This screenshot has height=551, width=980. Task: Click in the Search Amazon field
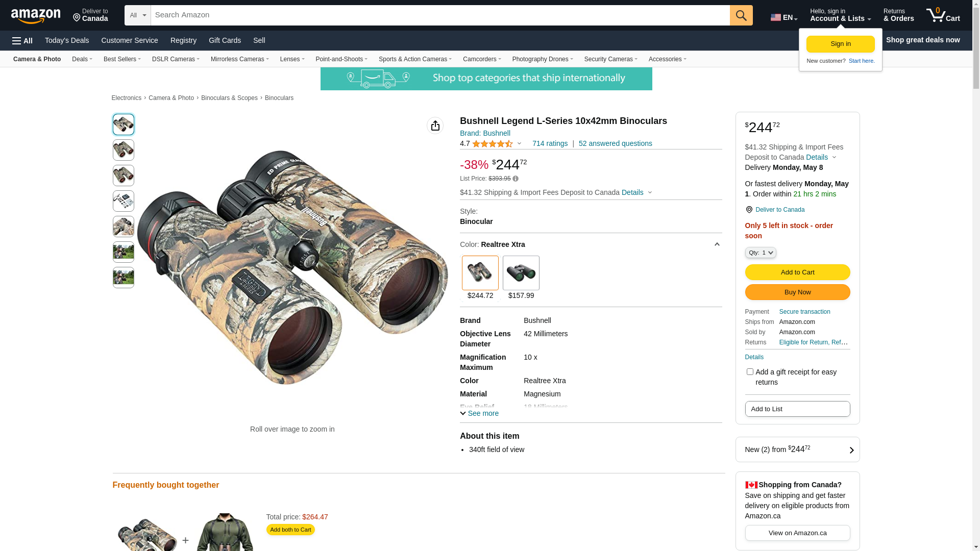click(440, 15)
